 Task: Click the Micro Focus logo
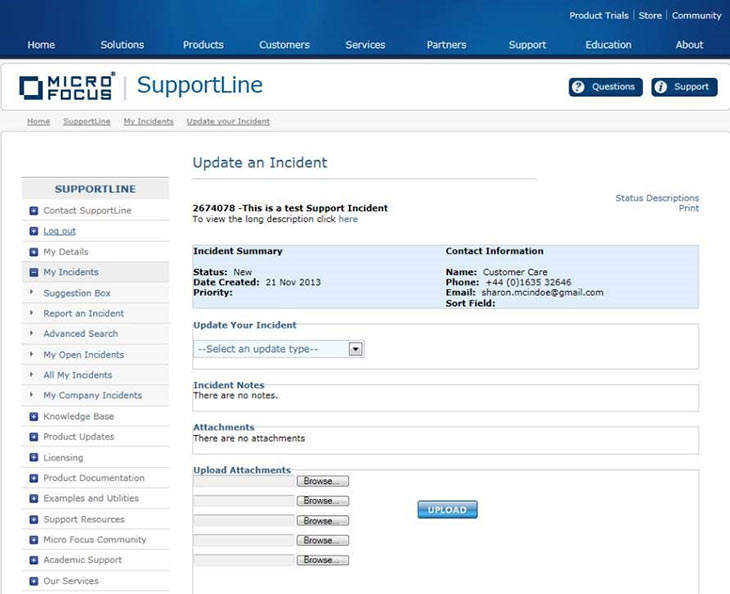pos(68,87)
